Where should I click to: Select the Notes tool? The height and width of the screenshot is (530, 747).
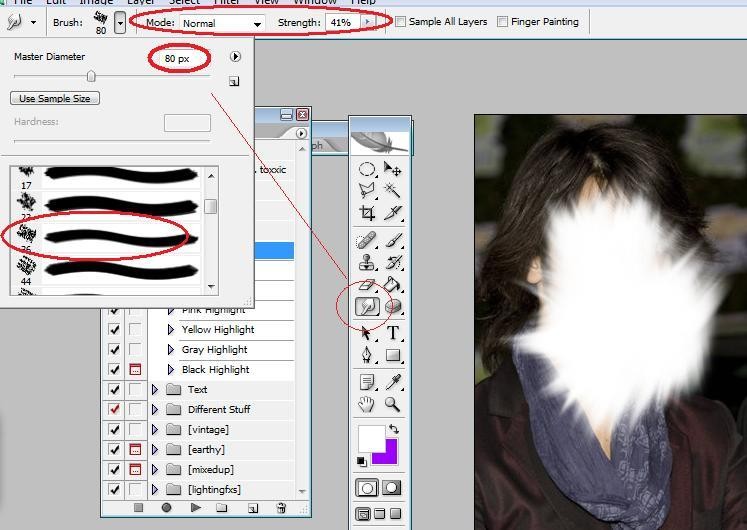[x=366, y=382]
